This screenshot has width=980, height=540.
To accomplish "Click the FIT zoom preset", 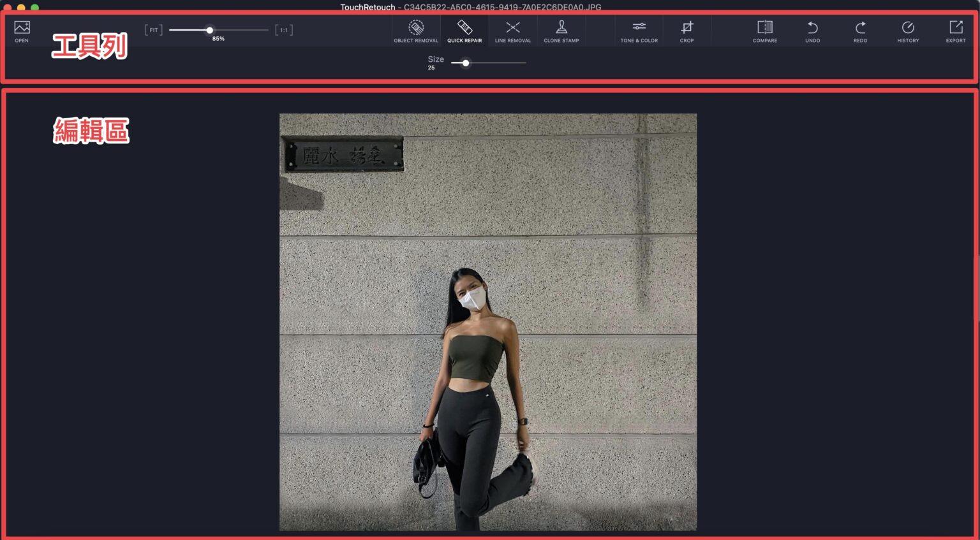I will pyautogui.click(x=153, y=29).
